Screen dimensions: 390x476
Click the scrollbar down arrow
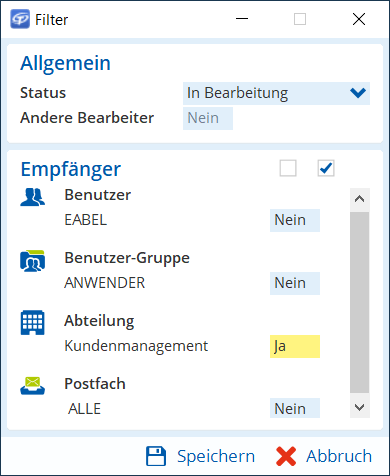360,407
